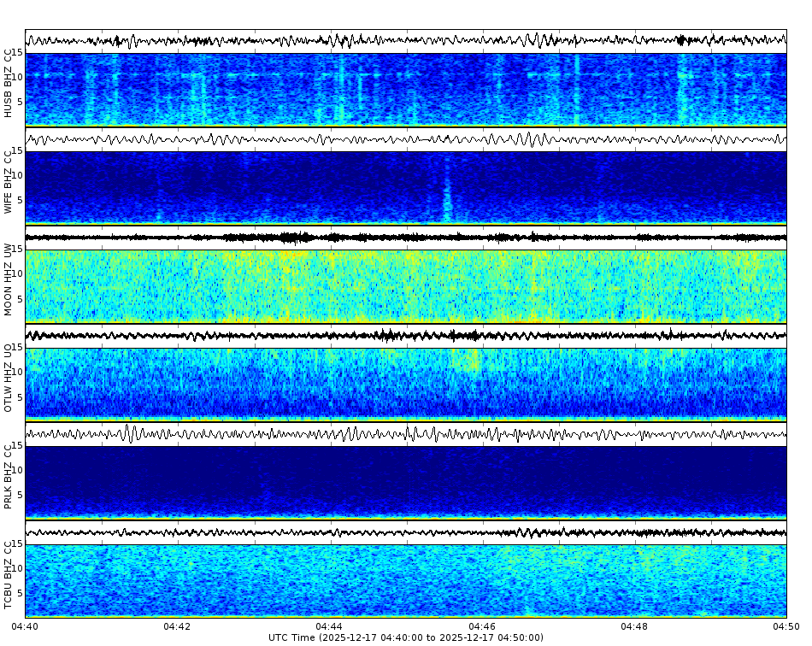The image size is (812, 646).
Task: Click the PRLK waveform trace
Action: tap(342, 434)
